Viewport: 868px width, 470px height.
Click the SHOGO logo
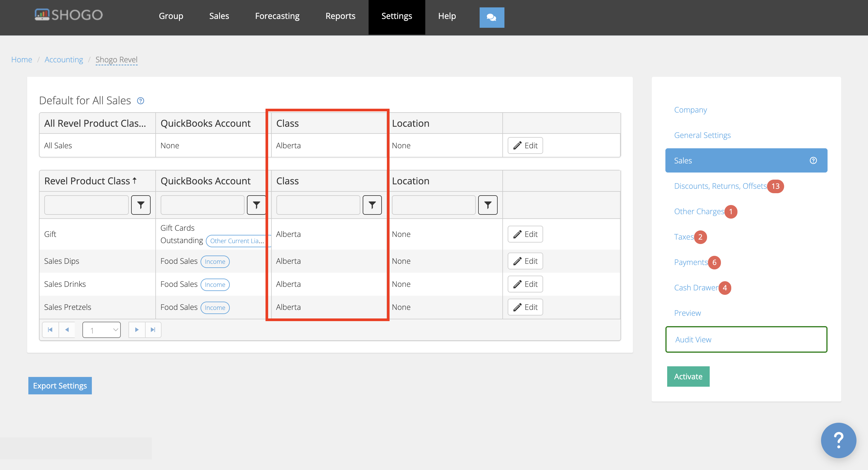pos(69,15)
